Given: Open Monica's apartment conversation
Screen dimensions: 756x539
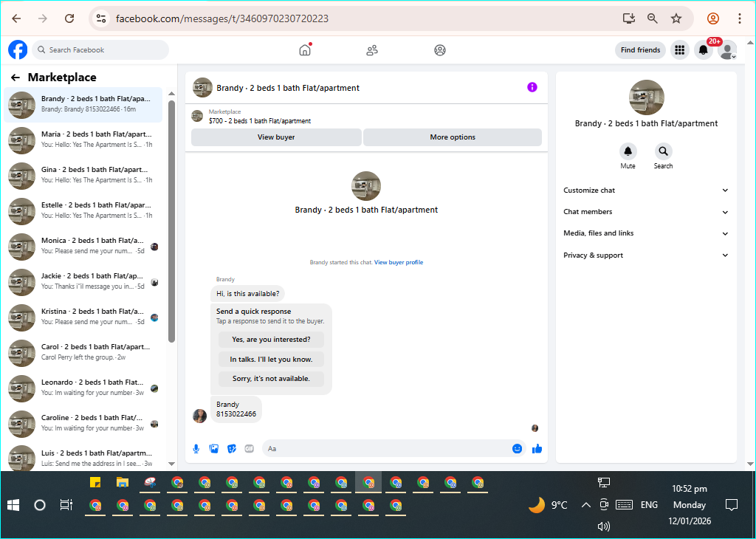Looking at the screenshot, I should tap(83, 247).
